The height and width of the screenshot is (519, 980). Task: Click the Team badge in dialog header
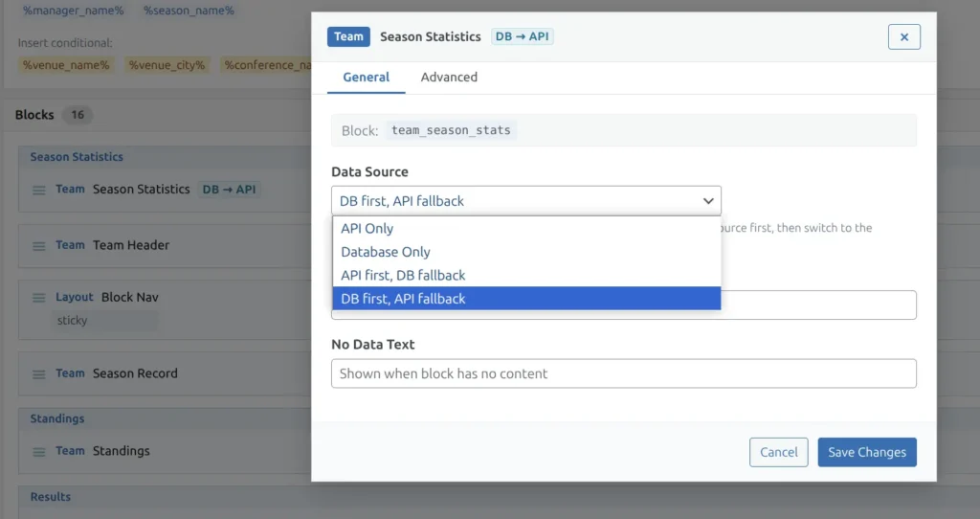pos(348,36)
